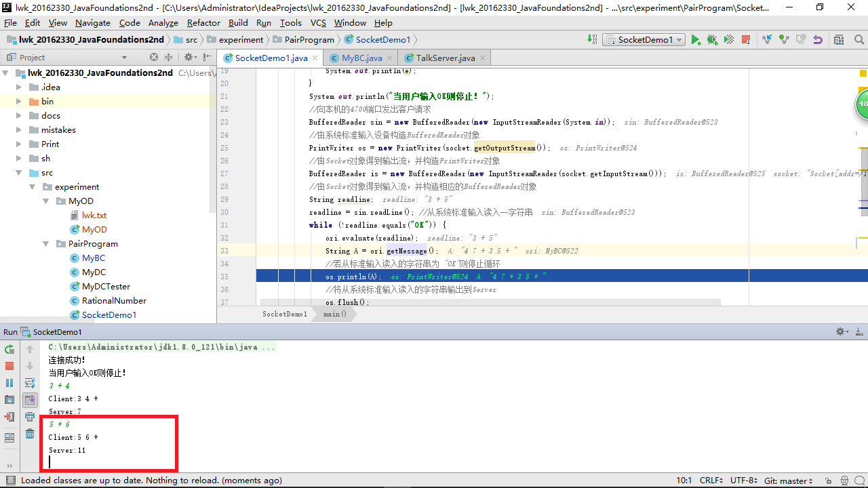868x488 pixels.
Task: Open the File menu
Action: (10, 22)
